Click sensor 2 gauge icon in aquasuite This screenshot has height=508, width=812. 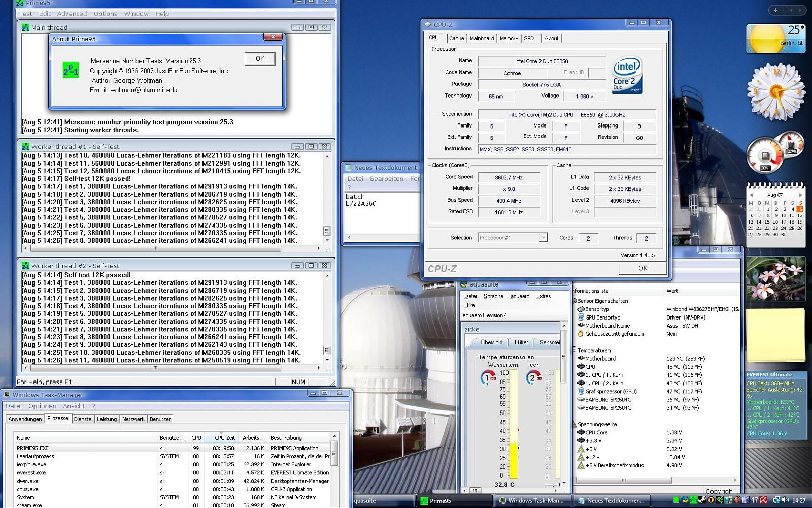tap(533, 377)
